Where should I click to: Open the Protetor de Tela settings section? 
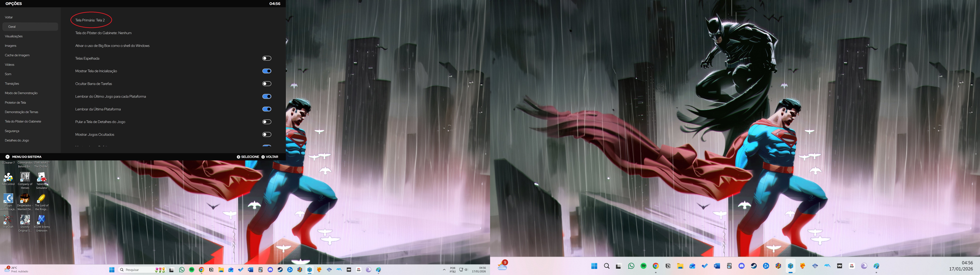click(15, 103)
